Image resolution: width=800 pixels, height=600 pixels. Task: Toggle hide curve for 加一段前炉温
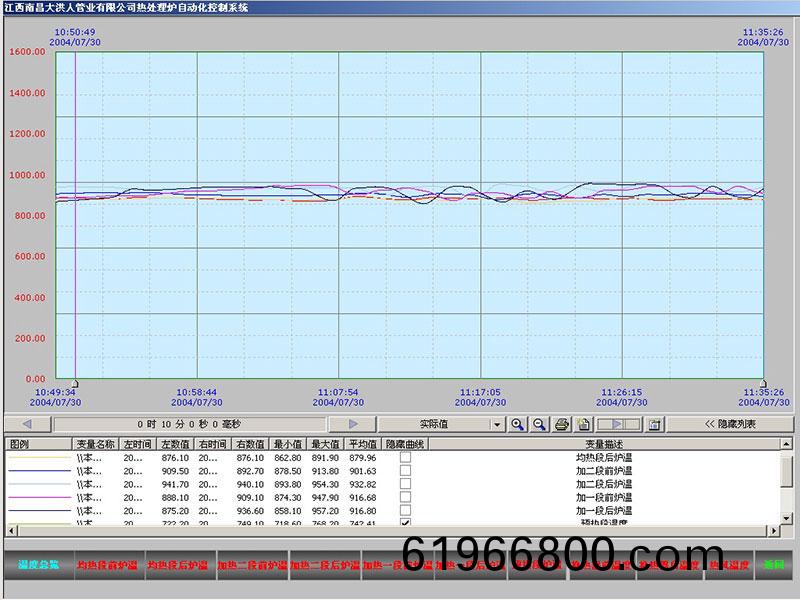[405, 497]
